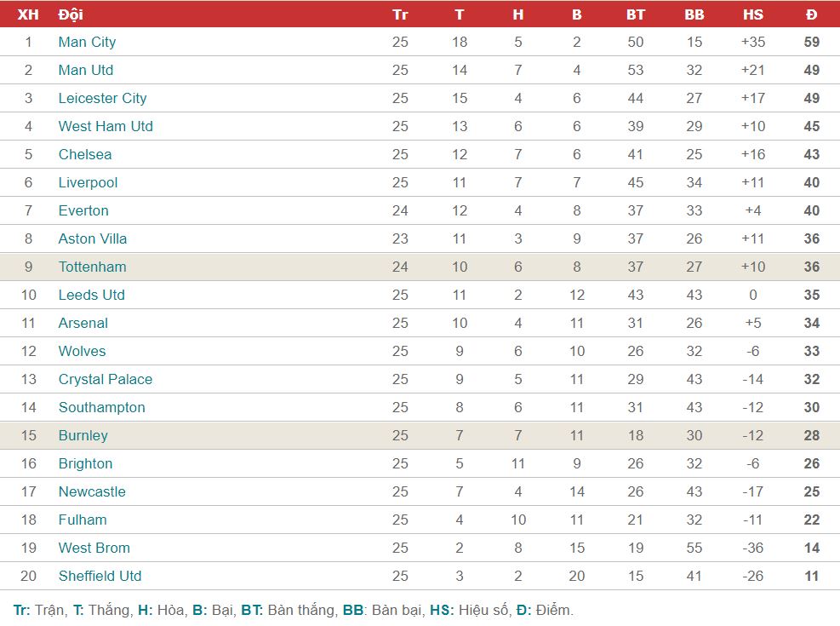Click the Leicester City team name
This screenshot has height=626, width=840.
point(102,98)
